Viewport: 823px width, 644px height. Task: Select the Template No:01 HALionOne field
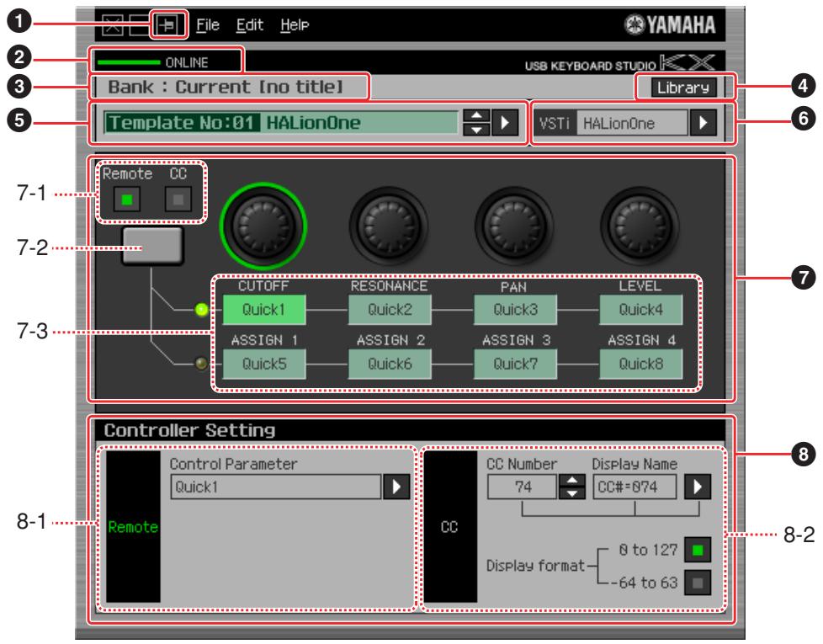(x=281, y=123)
